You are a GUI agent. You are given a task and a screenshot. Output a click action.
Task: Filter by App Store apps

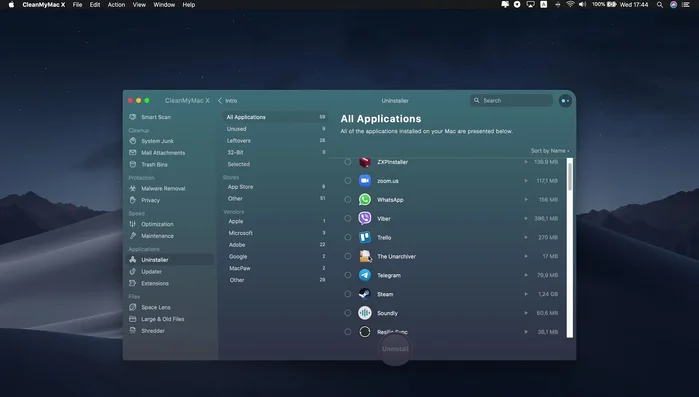coord(275,187)
